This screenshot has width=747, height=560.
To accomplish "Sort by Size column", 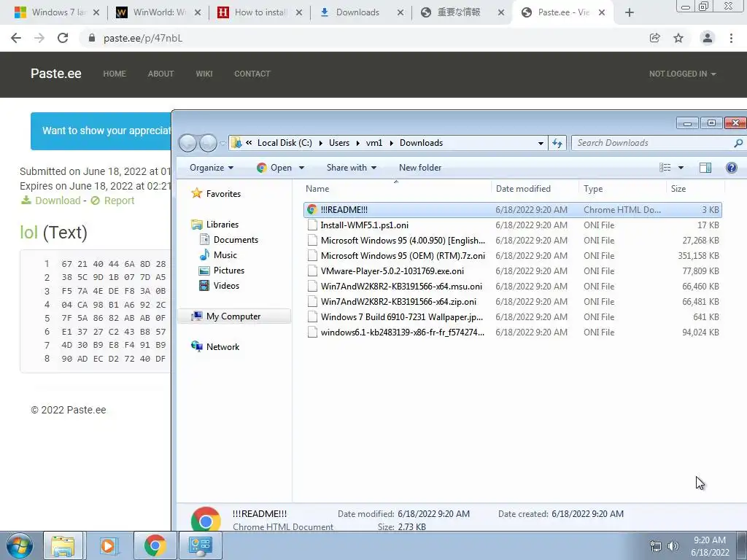I will [695, 189].
